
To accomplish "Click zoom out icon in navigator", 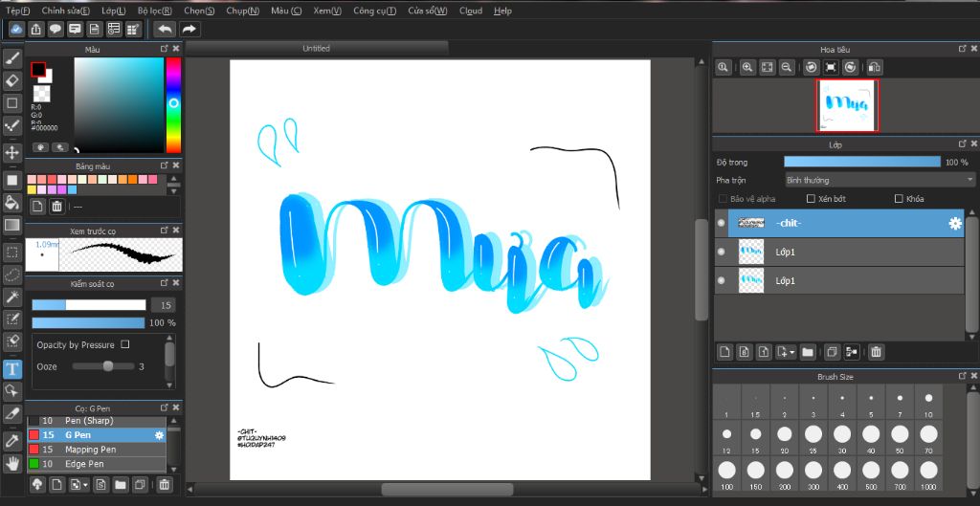I will [787, 68].
